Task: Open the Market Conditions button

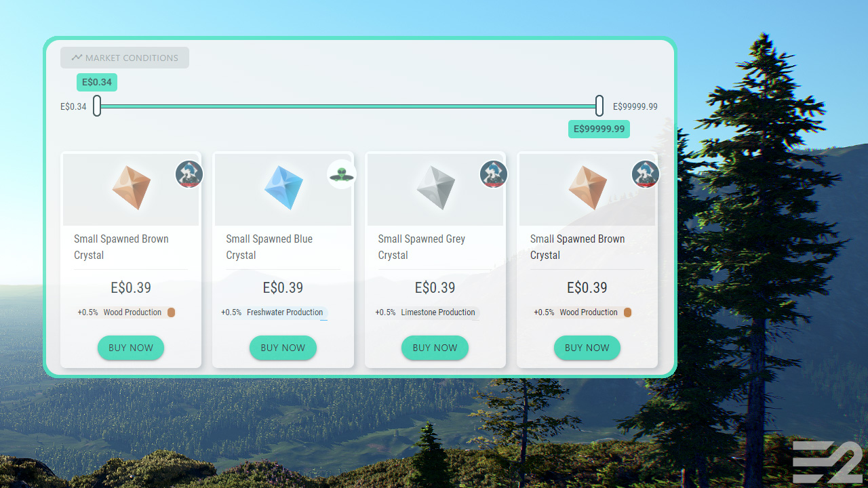Action: click(125, 58)
